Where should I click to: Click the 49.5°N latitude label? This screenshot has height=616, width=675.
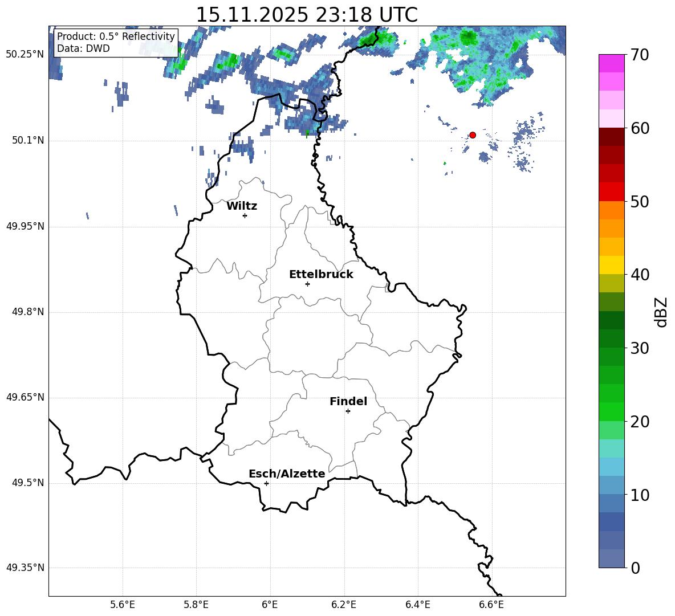pyautogui.click(x=28, y=483)
